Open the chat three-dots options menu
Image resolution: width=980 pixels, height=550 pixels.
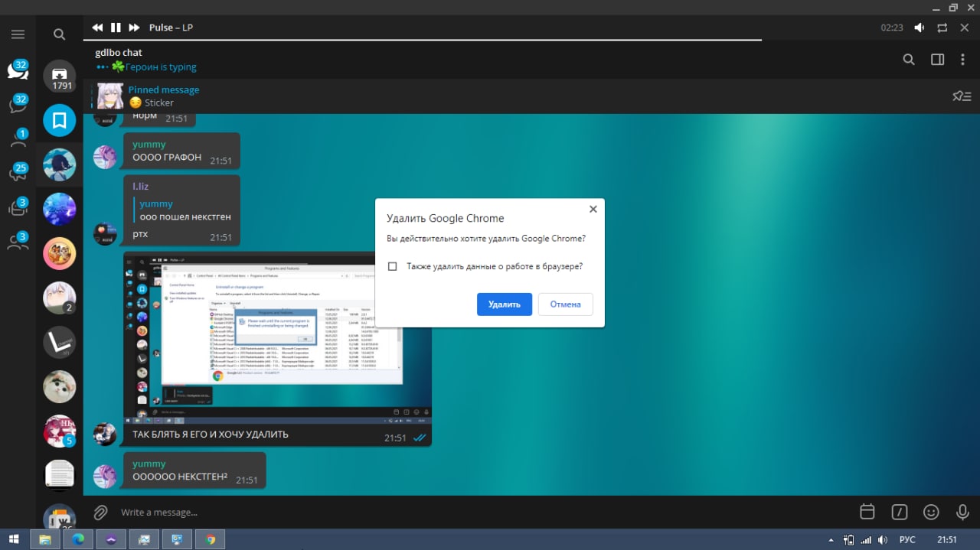[963, 60]
